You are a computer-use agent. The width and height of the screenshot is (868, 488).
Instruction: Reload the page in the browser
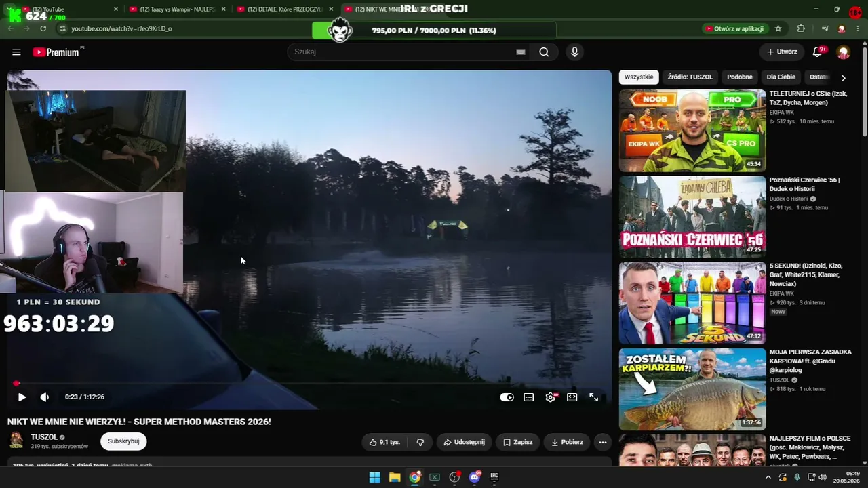point(43,28)
